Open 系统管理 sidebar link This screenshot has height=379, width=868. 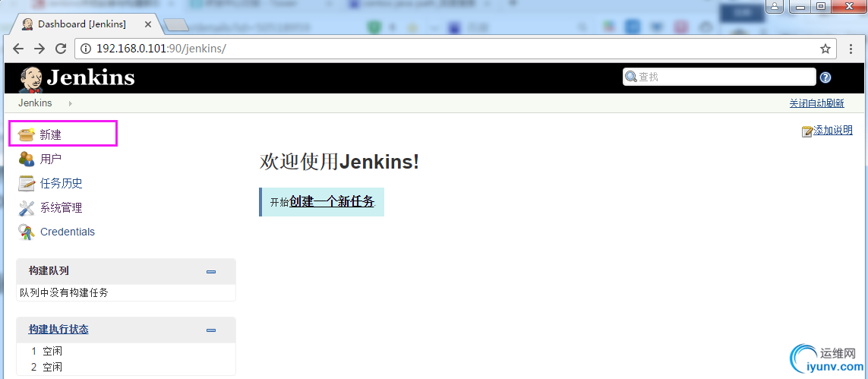point(61,208)
